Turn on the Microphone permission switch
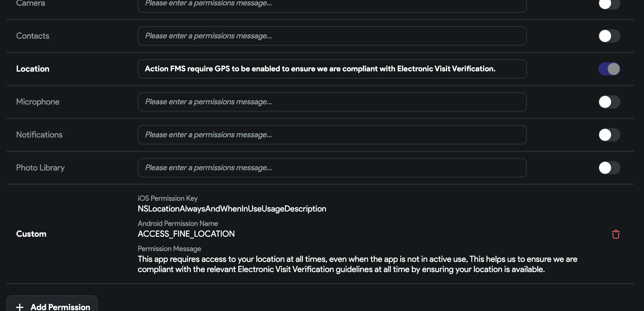The width and height of the screenshot is (644, 311). pos(609,102)
